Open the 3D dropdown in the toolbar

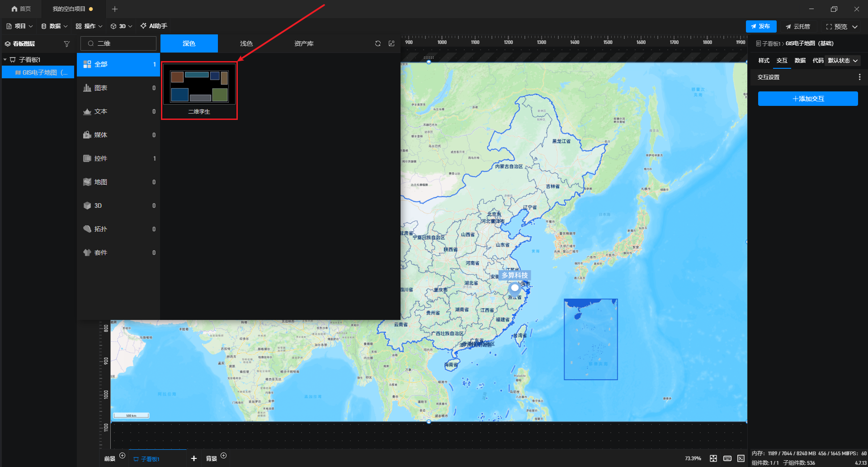[122, 26]
